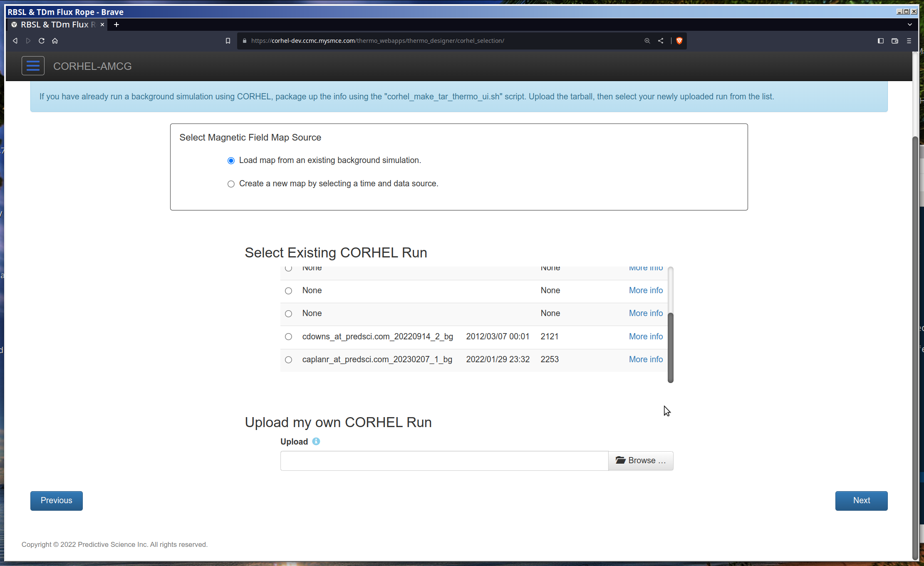Click the Upload info tooltip icon
This screenshot has height=566, width=924.
pos(316,442)
